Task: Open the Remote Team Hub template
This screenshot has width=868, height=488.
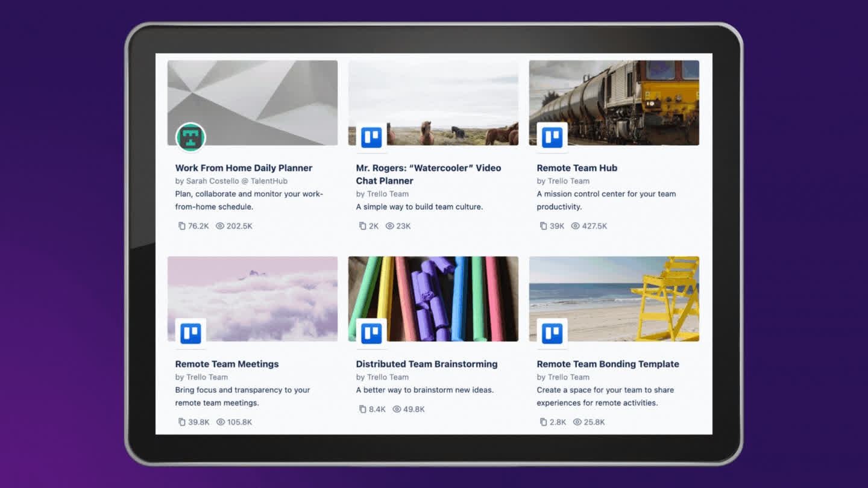Action: click(577, 168)
